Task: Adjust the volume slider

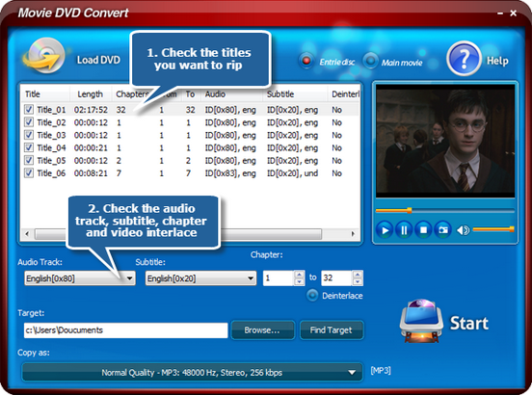Action: (493, 229)
